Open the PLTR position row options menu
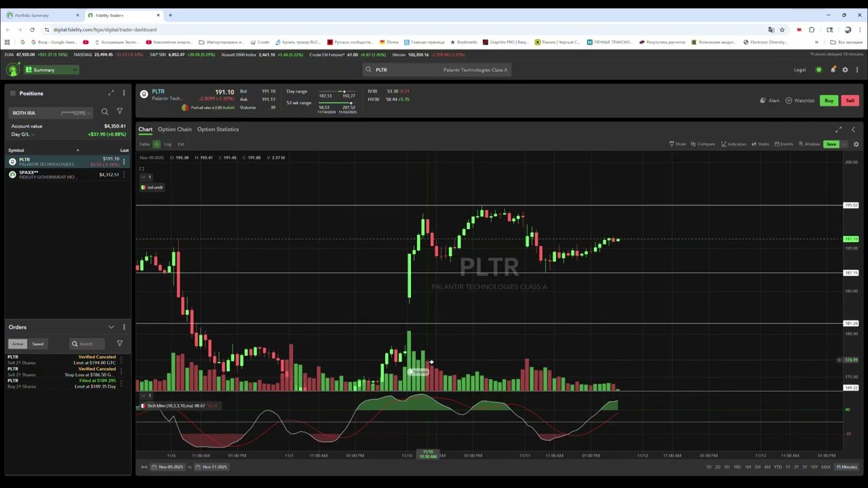This screenshot has height=488, width=868. [124, 161]
